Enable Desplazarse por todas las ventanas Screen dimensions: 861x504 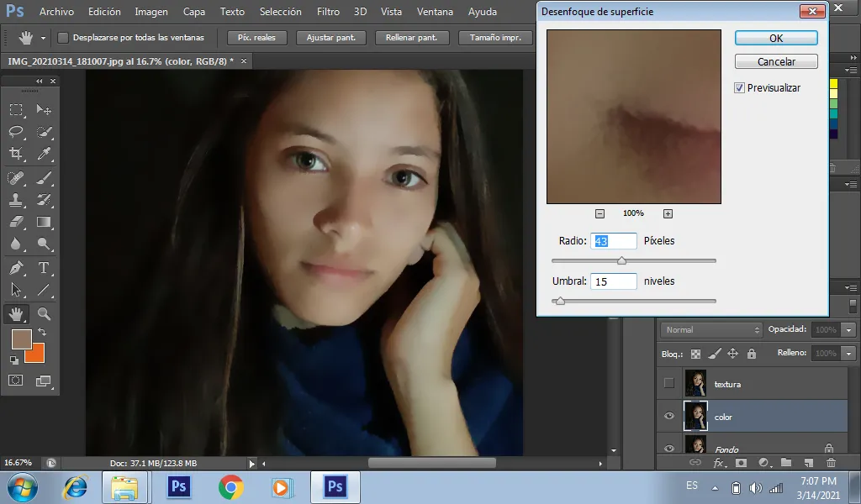point(63,38)
